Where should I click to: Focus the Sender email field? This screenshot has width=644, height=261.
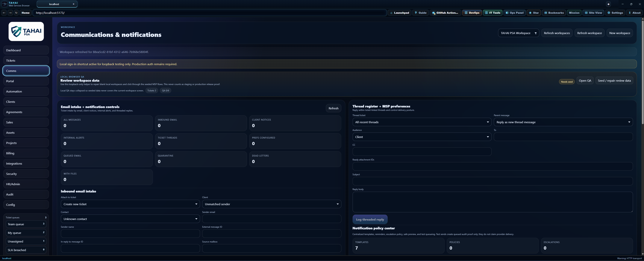coord(272,219)
